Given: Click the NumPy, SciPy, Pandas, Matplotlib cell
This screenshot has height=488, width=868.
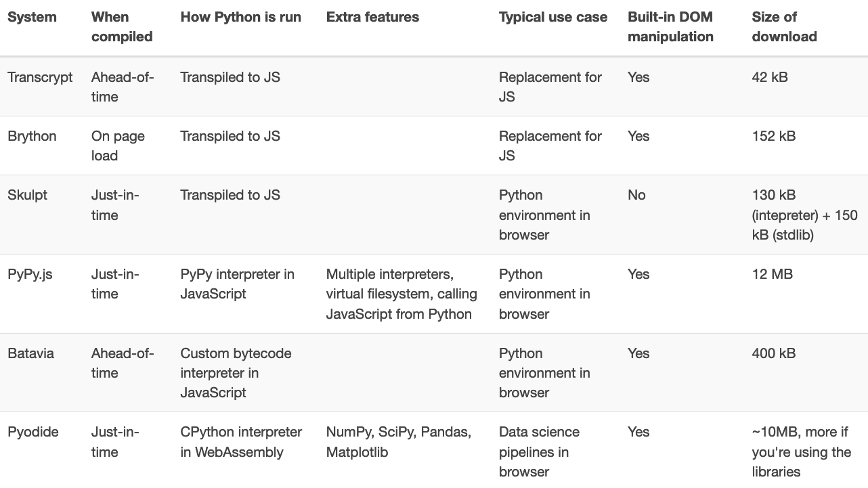Looking at the screenshot, I should tap(399, 442).
